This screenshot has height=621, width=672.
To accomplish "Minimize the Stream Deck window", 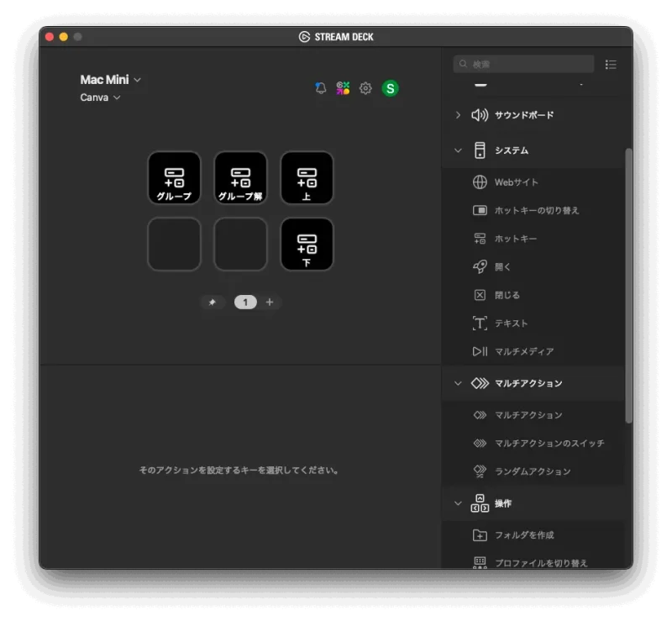I will [x=64, y=37].
